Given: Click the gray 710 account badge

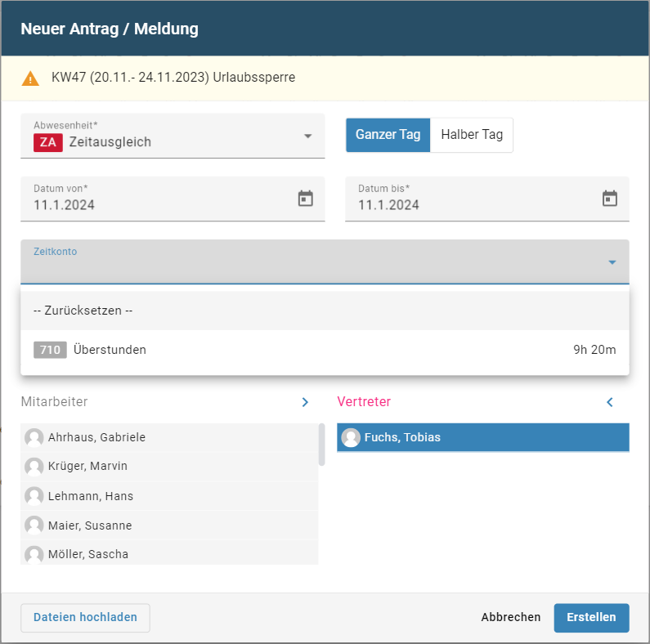Looking at the screenshot, I should [50, 350].
